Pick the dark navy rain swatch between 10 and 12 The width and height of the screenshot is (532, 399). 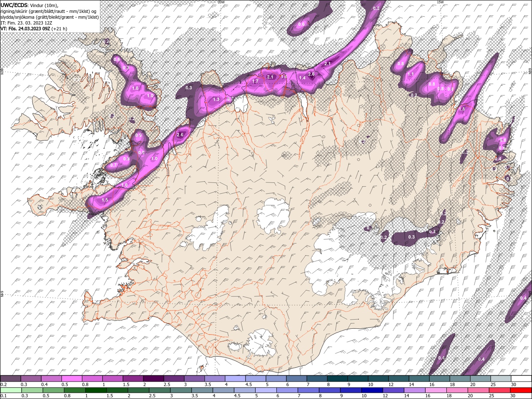coord(372,390)
